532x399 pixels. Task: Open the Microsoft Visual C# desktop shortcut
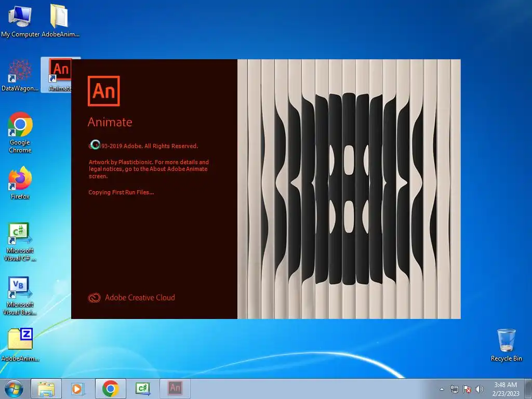click(x=20, y=242)
